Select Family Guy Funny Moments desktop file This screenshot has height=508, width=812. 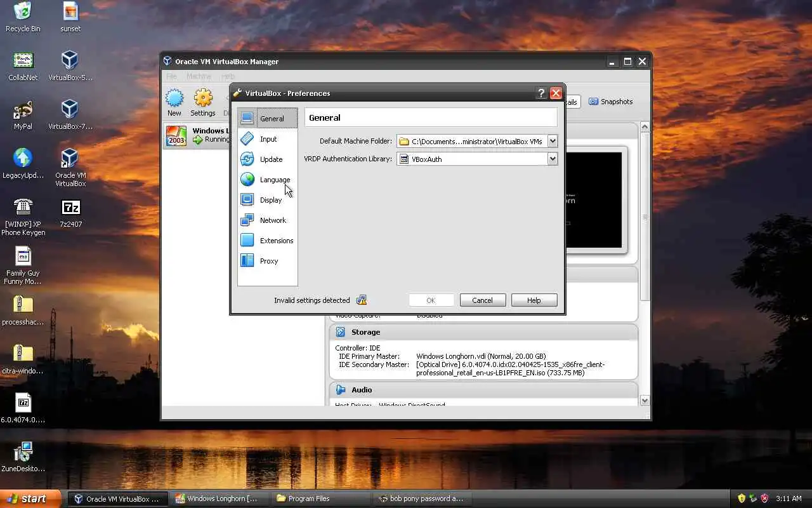pyautogui.click(x=23, y=265)
